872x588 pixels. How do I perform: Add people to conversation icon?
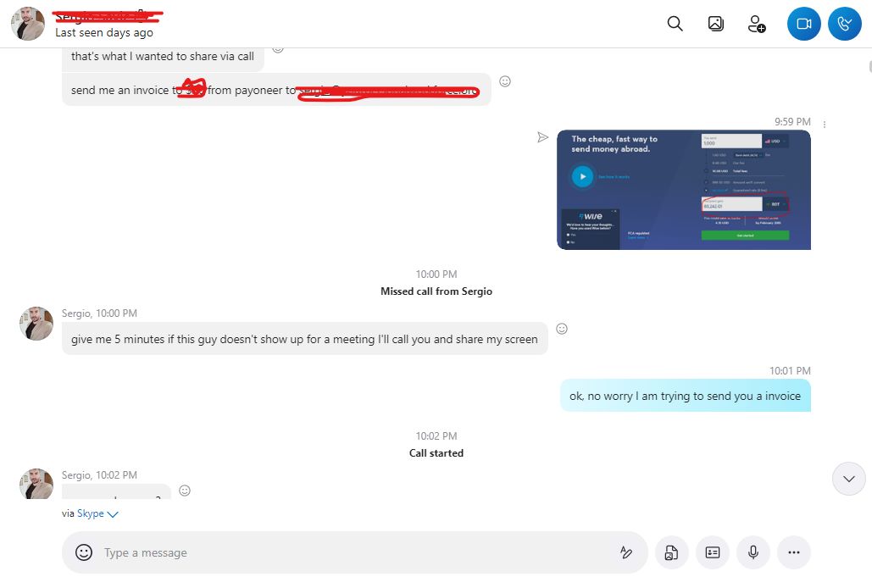756,24
